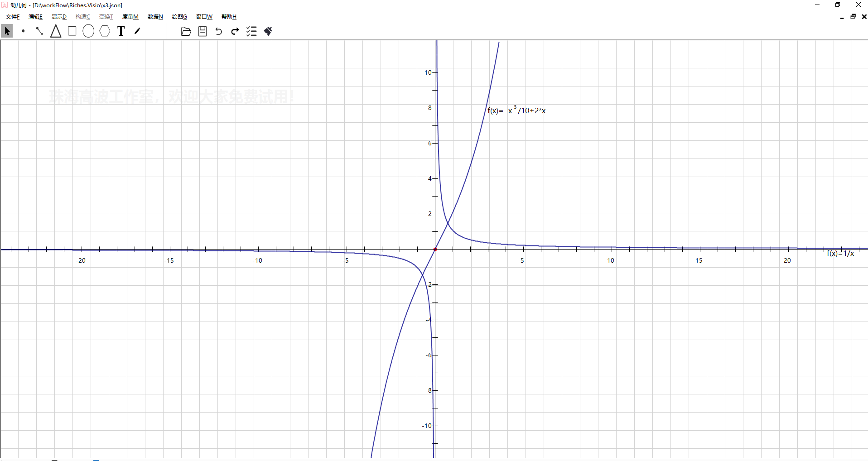
Task: Select the pencil freehand tool
Action: [137, 31]
